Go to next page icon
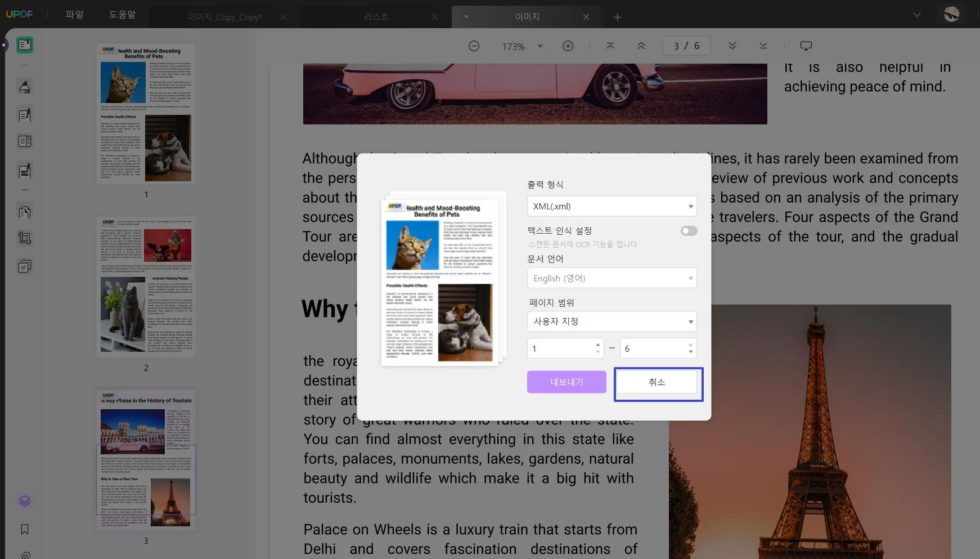This screenshot has height=559, width=980. pyautogui.click(x=732, y=46)
